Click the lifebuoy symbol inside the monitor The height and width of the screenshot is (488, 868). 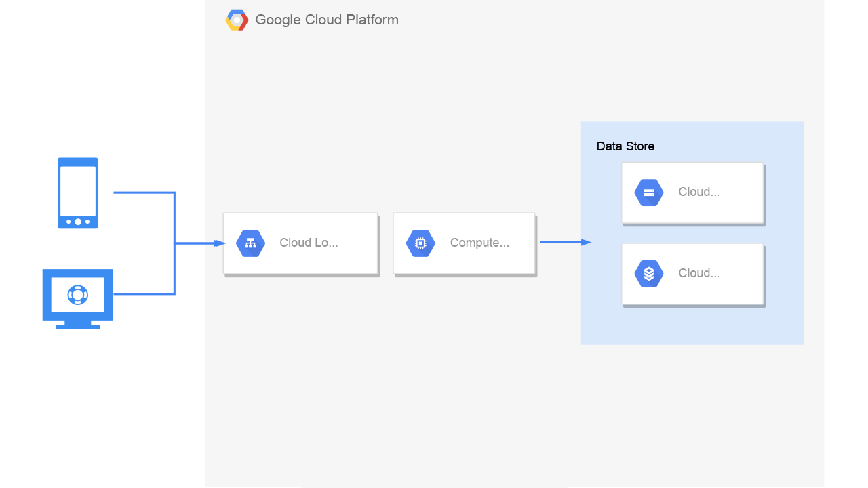click(78, 295)
